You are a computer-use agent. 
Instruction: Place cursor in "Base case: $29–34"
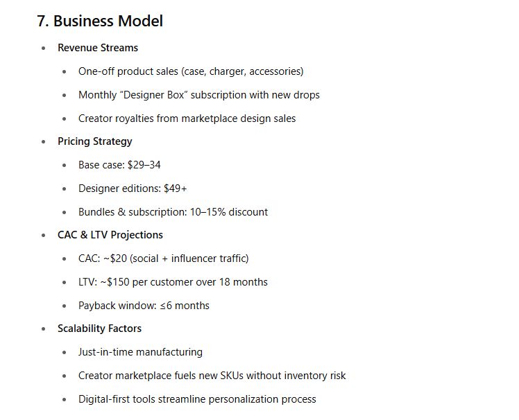coord(119,165)
